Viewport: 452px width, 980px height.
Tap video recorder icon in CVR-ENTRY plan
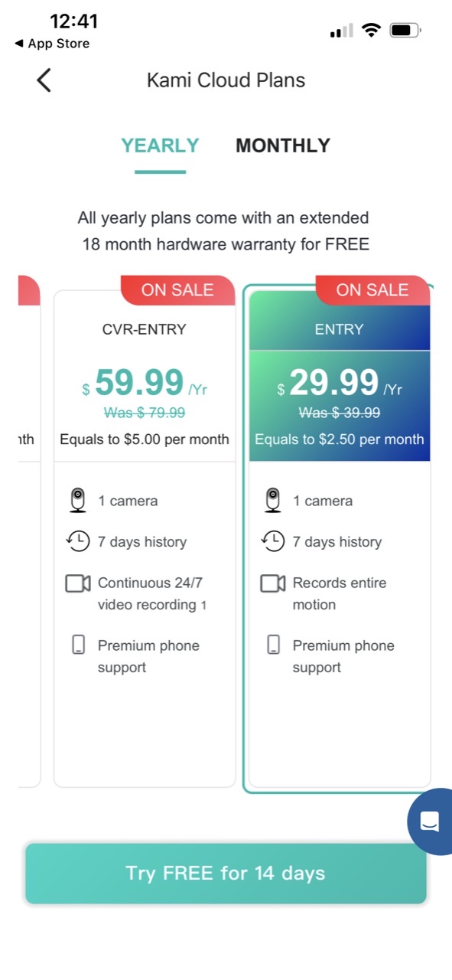pos(77,583)
